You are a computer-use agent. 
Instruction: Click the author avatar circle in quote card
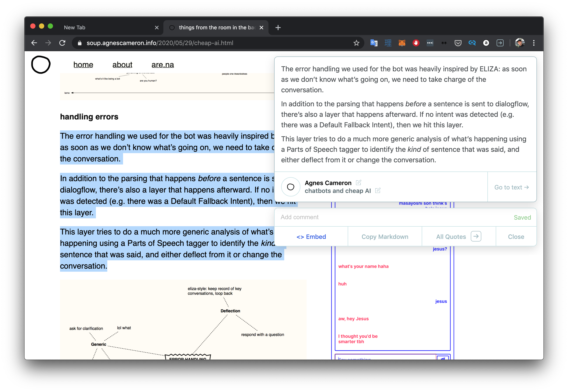click(291, 187)
